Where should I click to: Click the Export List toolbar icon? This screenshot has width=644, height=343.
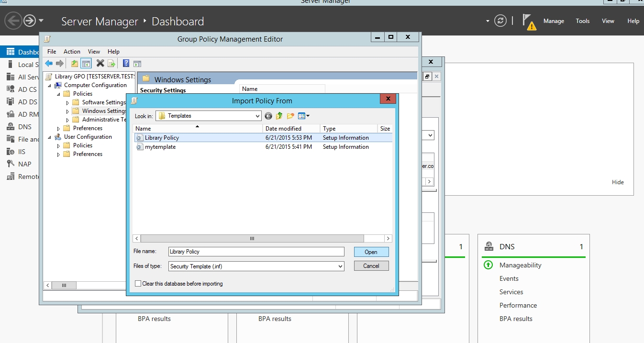[x=111, y=64]
